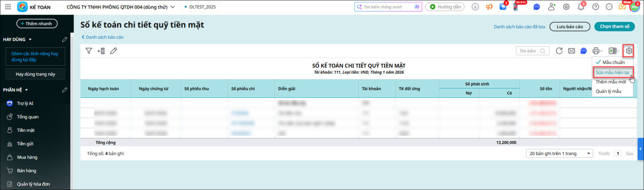The height and width of the screenshot is (190, 644).
Task: Go back to Danh sách báo cáo
Action: 103,37
